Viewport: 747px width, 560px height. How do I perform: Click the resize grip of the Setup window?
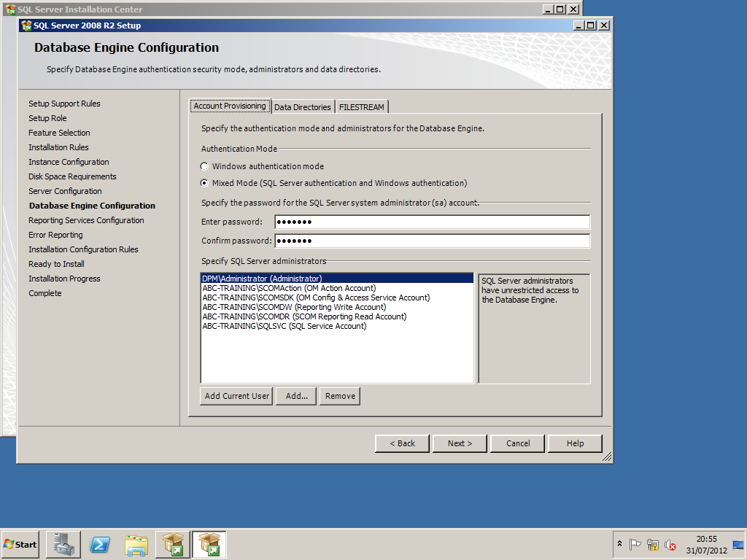606,457
